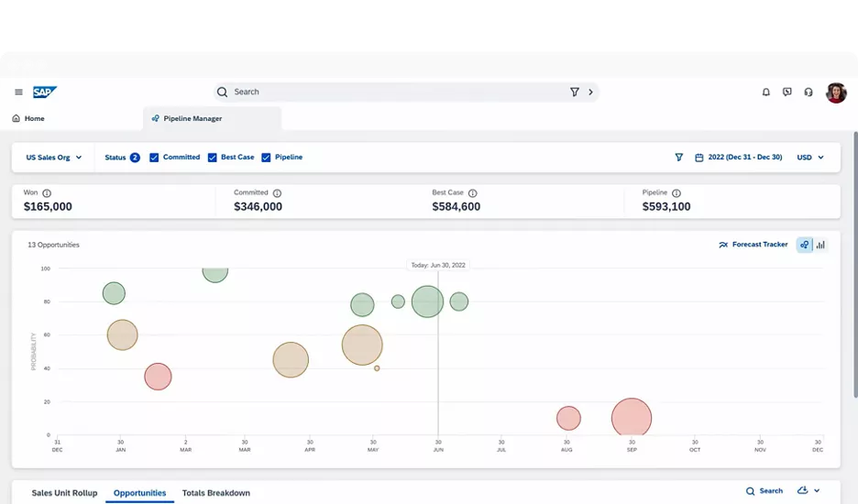This screenshot has width=858, height=504.
Task: Click the Won value $165,000
Action: (x=48, y=207)
